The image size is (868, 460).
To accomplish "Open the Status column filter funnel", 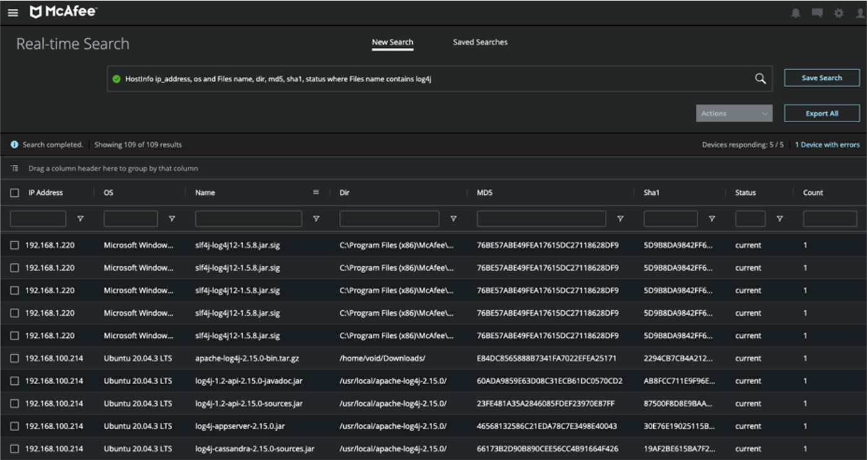I will click(780, 219).
